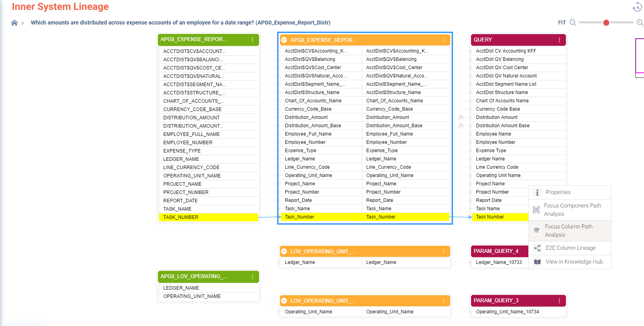
Task: Click the zoom out magnifier icon
Action: point(573,23)
